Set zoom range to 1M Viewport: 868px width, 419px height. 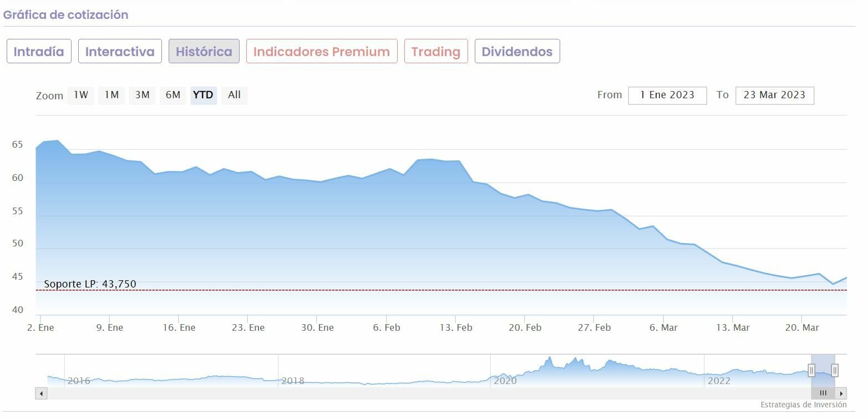click(x=112, y=95)
